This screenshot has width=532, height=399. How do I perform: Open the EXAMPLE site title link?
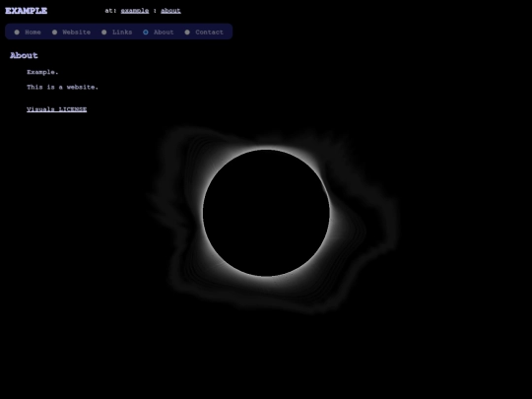coord(27,11)
